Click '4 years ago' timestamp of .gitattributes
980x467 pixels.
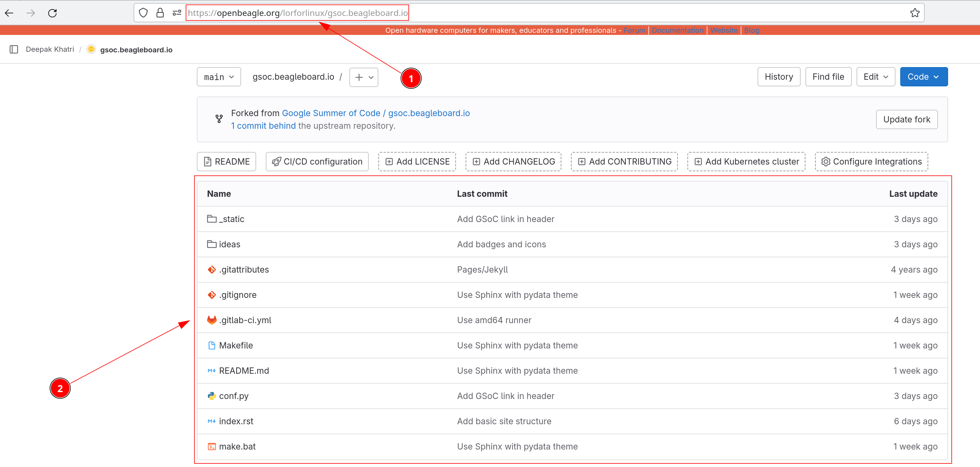click(914, 270)
